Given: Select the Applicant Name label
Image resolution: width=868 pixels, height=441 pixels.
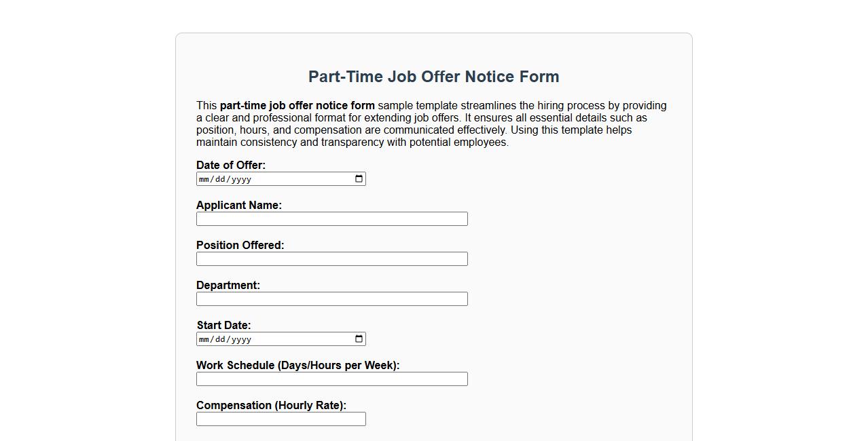Looking at the screenshot, I should tap(239, 205).
